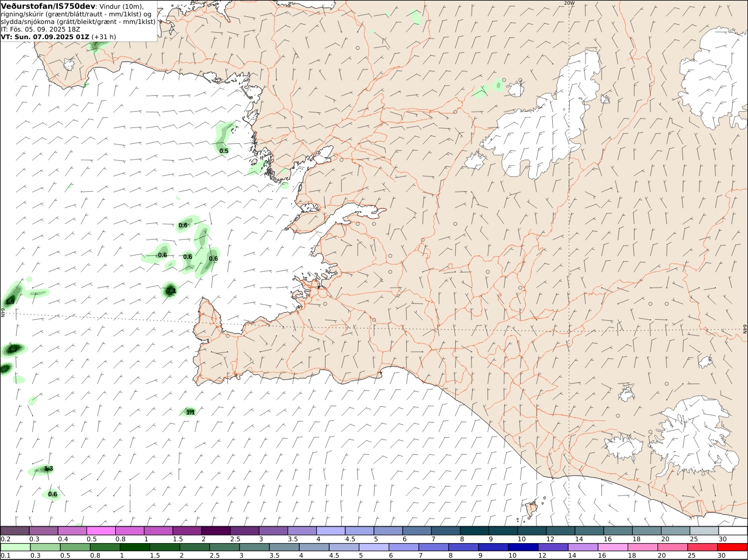Click the 1.1 precipitation value on the map

point(191,412)
